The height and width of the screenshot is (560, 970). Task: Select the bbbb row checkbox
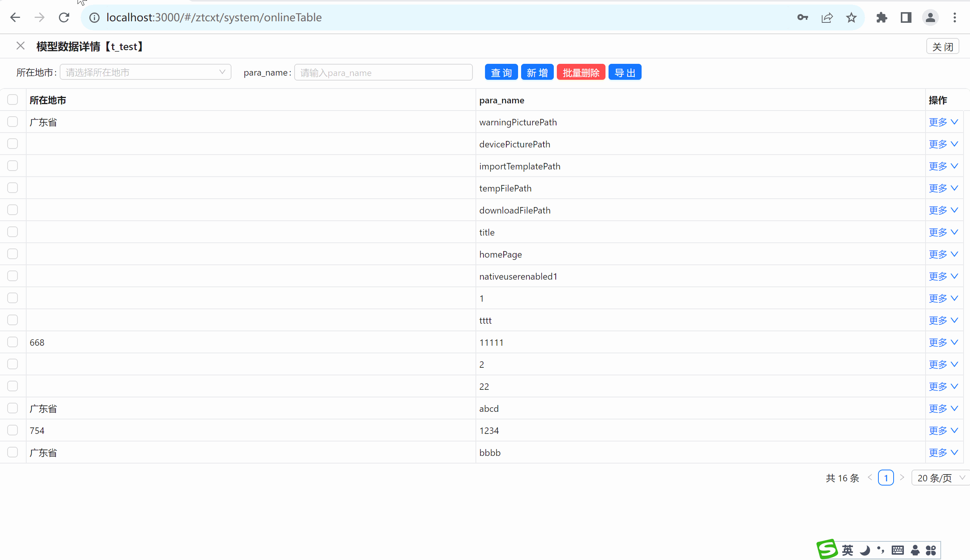click(13, 452)
